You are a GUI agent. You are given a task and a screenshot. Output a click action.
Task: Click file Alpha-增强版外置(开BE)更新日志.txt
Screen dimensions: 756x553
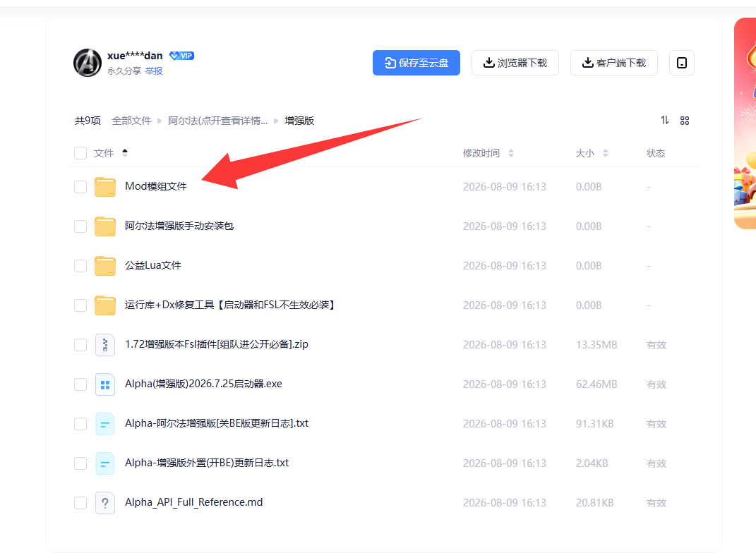point(207,463)
